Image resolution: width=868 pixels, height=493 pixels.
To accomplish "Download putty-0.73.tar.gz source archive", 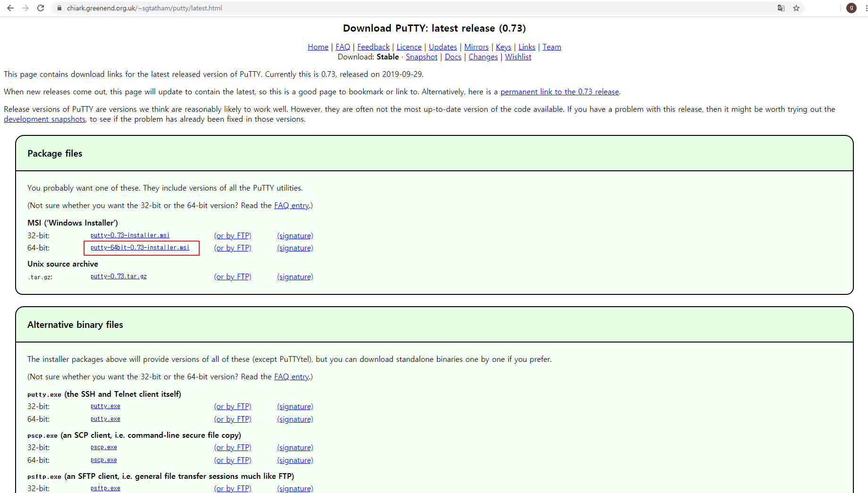I will pyautogui.click(x=118, y=276).
